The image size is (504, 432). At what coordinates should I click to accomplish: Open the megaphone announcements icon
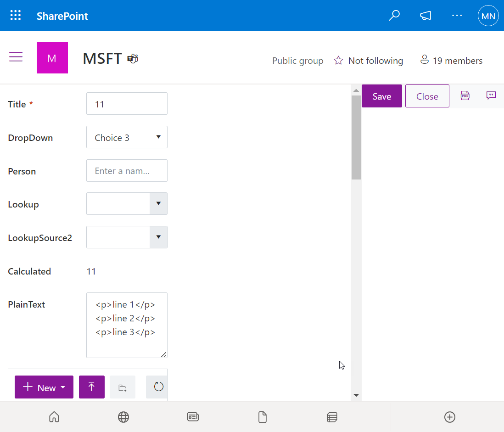[x=426, y=16]
